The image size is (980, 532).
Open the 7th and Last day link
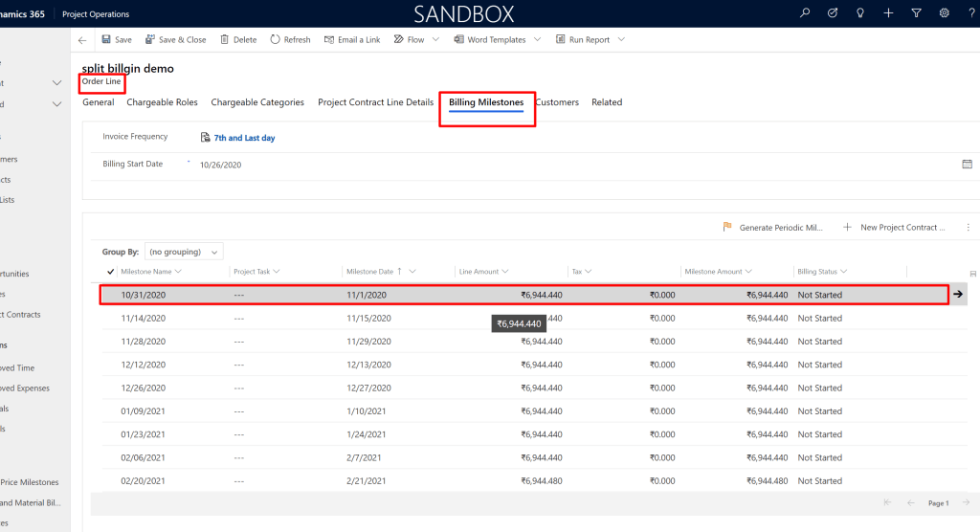pyautogui.click(x=244, y=138)
